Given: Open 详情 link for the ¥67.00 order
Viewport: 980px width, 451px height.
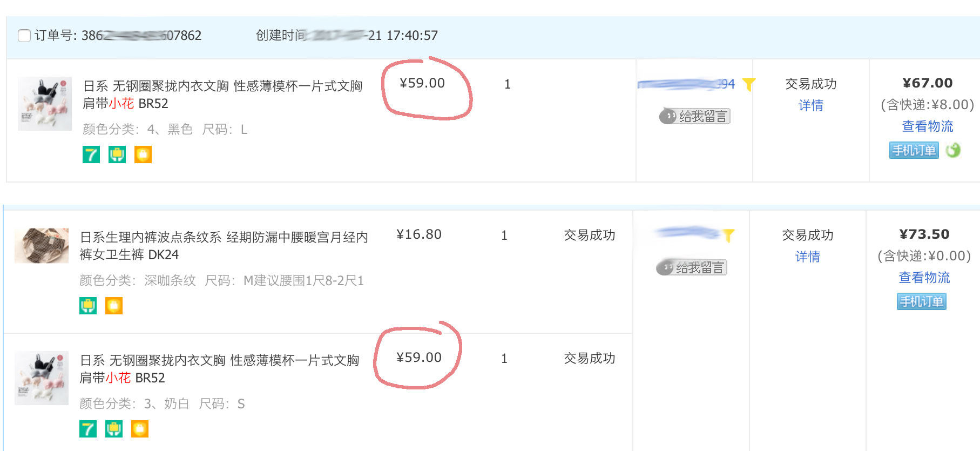Looking at the screenshot, I should tap(810, 105).
